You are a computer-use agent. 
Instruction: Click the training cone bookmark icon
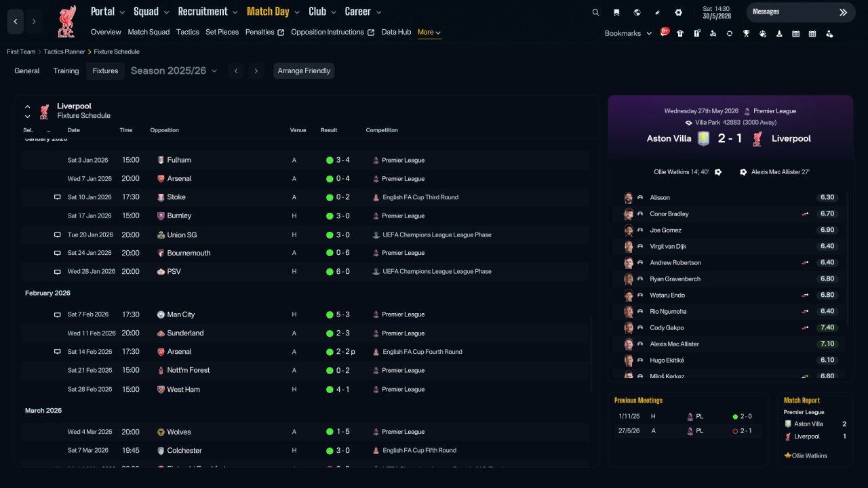click(779, 33)
